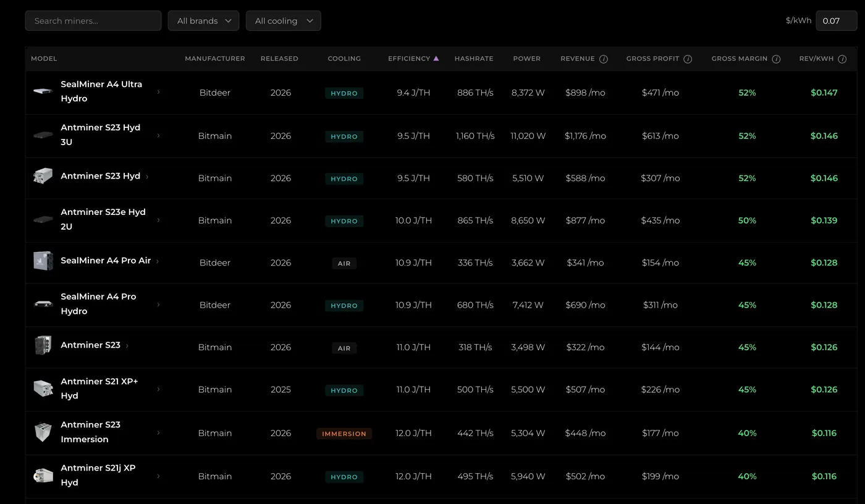Screen dimensions: 865x504
Task: Click the Revenue column info icon
Action: coord(604,59)
